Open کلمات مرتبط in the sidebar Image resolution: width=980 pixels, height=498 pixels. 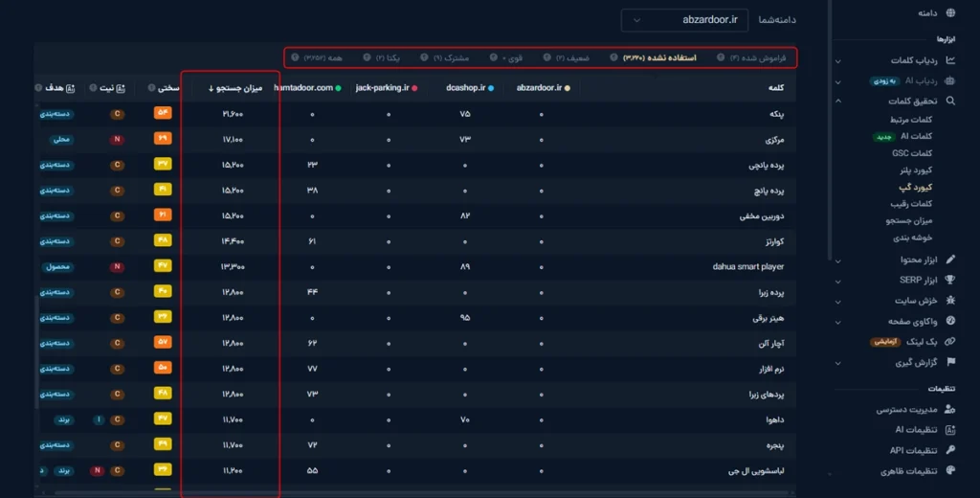911,119
